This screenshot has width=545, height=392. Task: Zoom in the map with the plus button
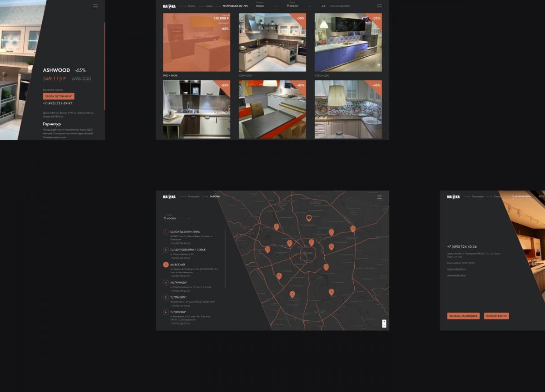point(384,322)
